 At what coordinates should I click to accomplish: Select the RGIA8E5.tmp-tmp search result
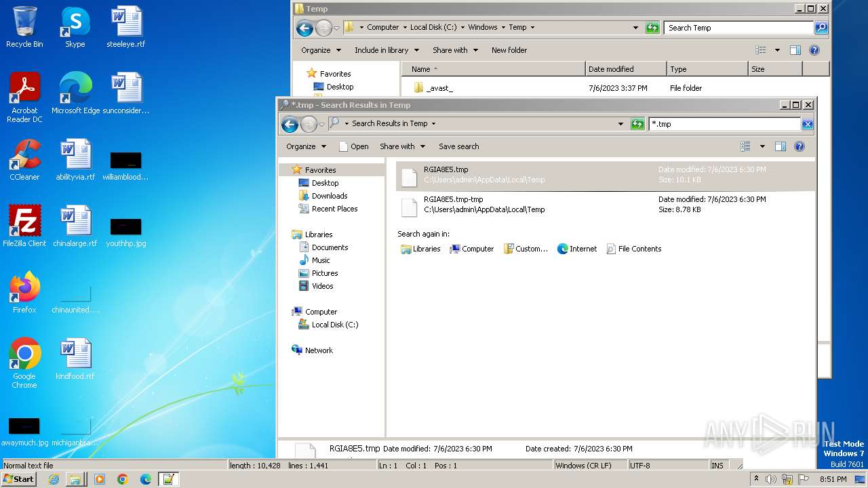605,205
